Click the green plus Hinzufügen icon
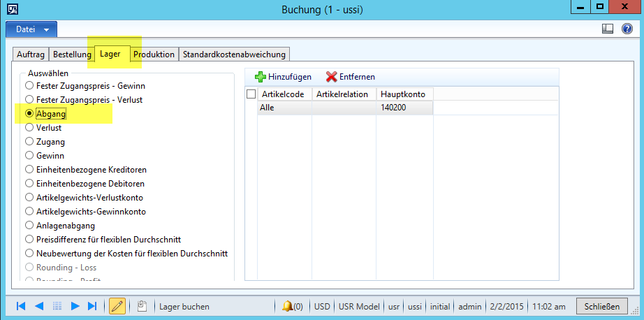 [261, 76]
